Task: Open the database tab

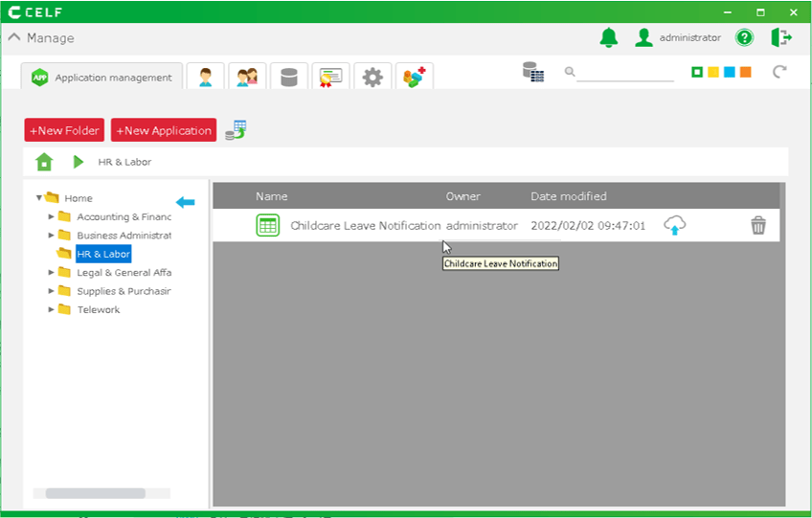Action: (x=289, y=78)
